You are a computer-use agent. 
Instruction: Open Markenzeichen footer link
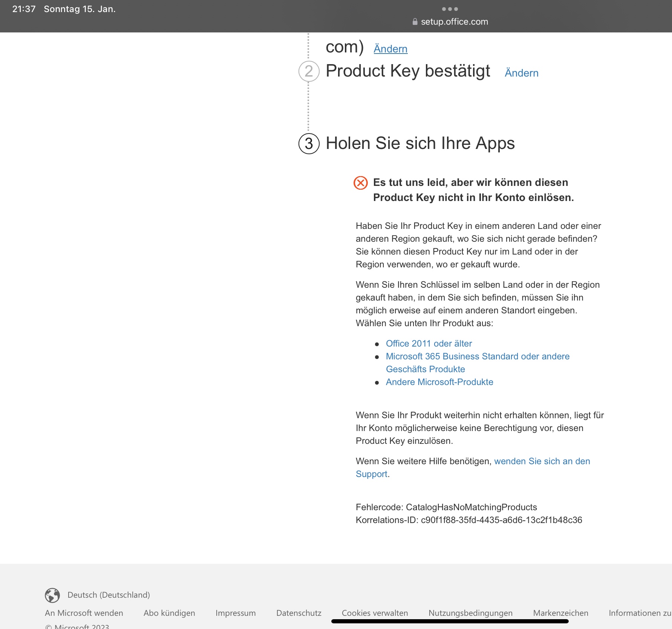561,613
